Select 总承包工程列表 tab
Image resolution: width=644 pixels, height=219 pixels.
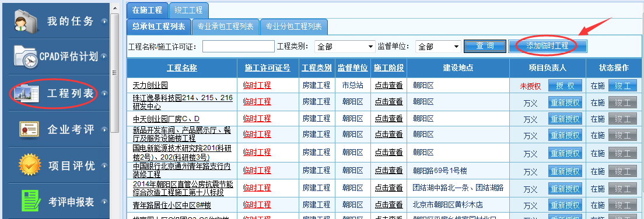159,27
